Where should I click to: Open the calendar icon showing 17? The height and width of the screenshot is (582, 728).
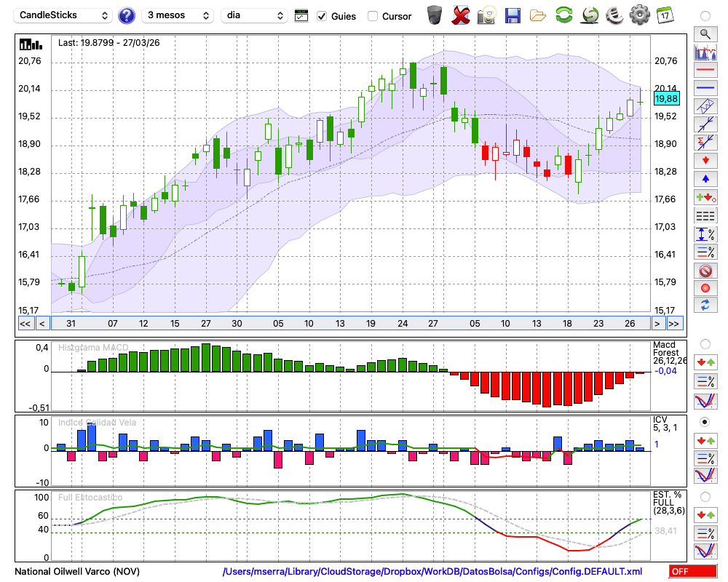[x=665, y=15]
